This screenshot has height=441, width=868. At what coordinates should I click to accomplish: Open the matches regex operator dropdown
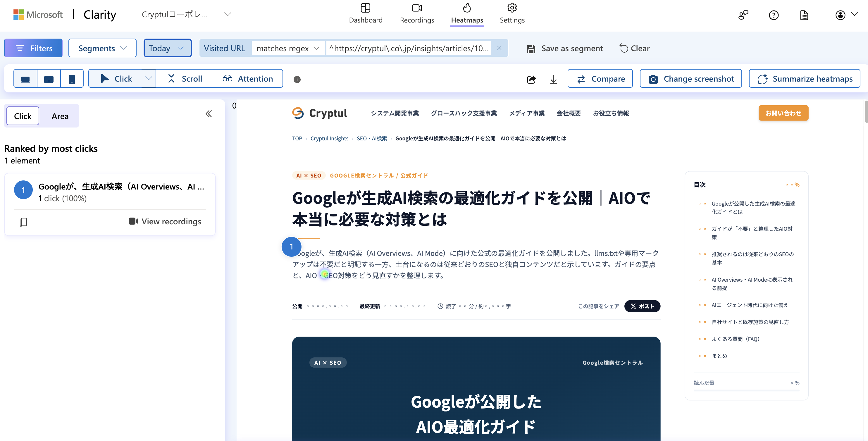click(x=288, y=48)
